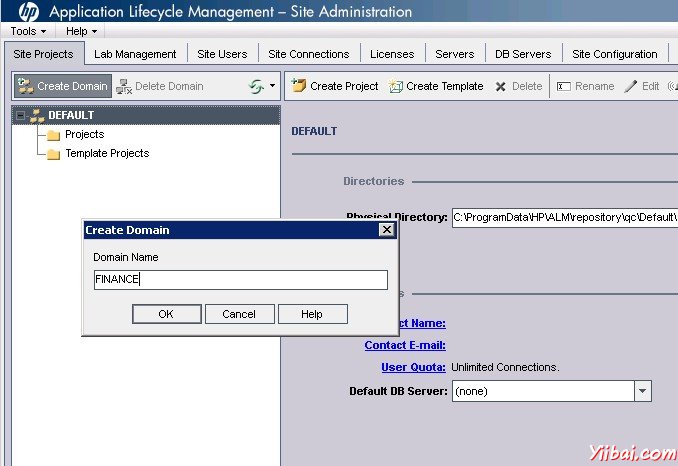Click the Physical Directory path field

565,217
